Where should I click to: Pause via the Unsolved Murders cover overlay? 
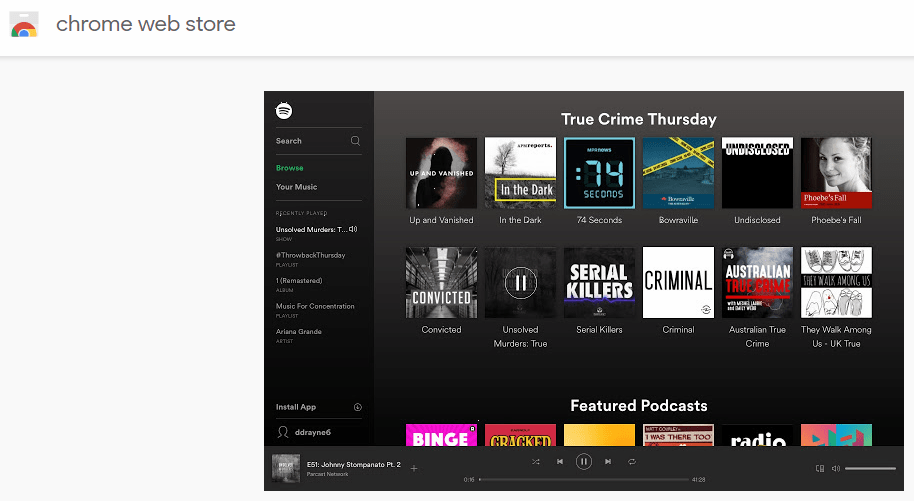click(x=520, y=282)
